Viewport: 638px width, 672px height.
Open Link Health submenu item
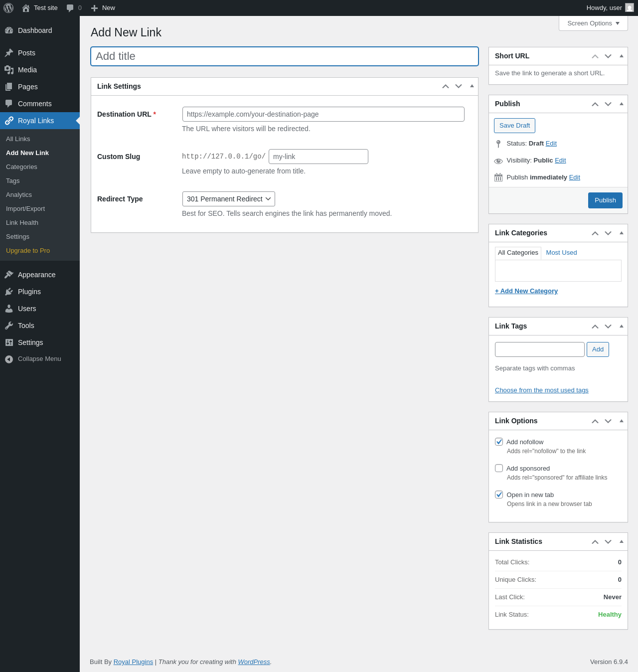(x=40, y=223)
